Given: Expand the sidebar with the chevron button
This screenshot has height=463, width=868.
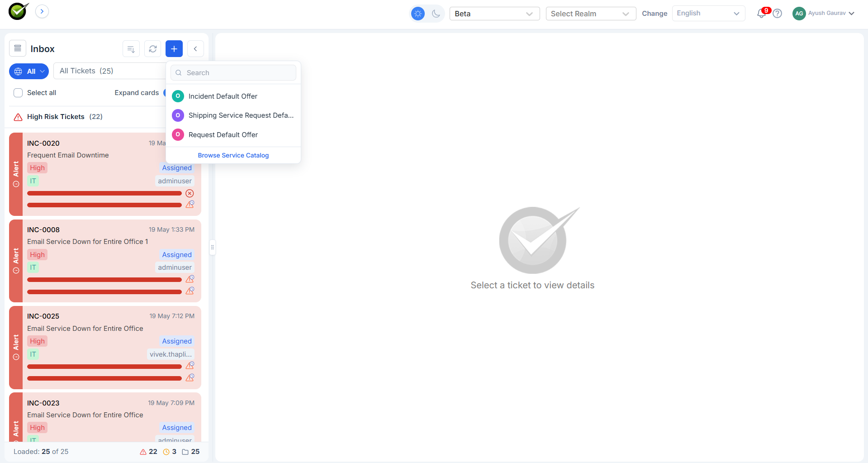Looking at the screenshot, I should 42,11.
